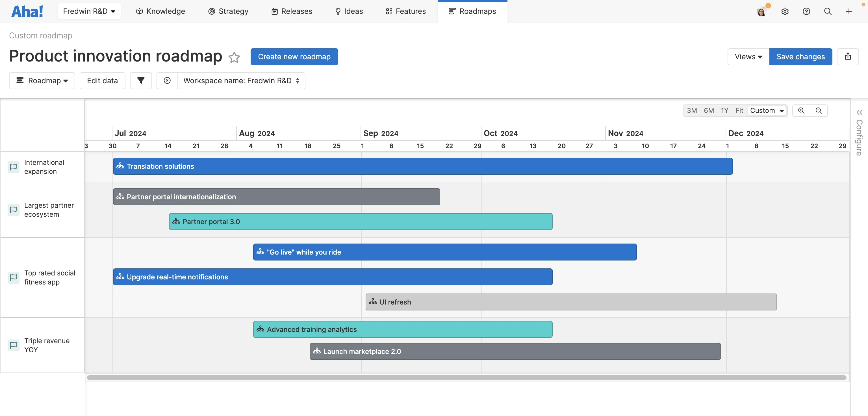Open account settings gear icon
The width and height of the screenshot is (868, 416).
coord(785,12)
